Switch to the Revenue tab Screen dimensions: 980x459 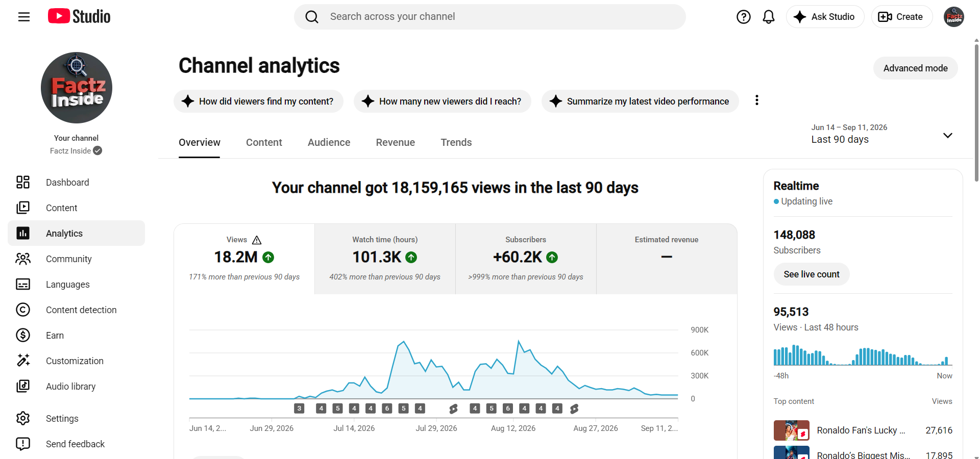pos(396,142)
